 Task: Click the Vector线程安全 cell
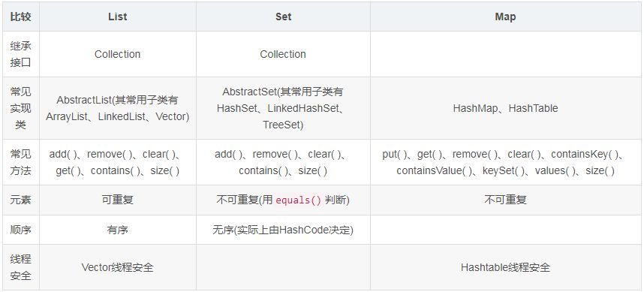click(117, 267)
